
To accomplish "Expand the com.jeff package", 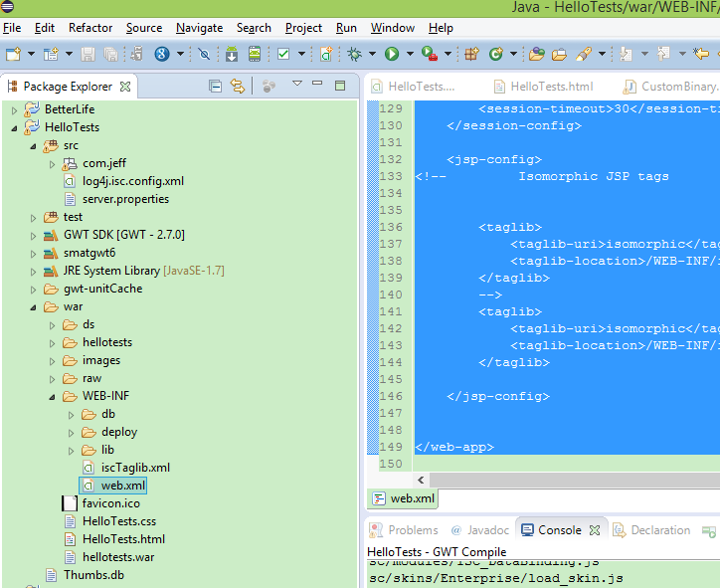I will (53, 163).
